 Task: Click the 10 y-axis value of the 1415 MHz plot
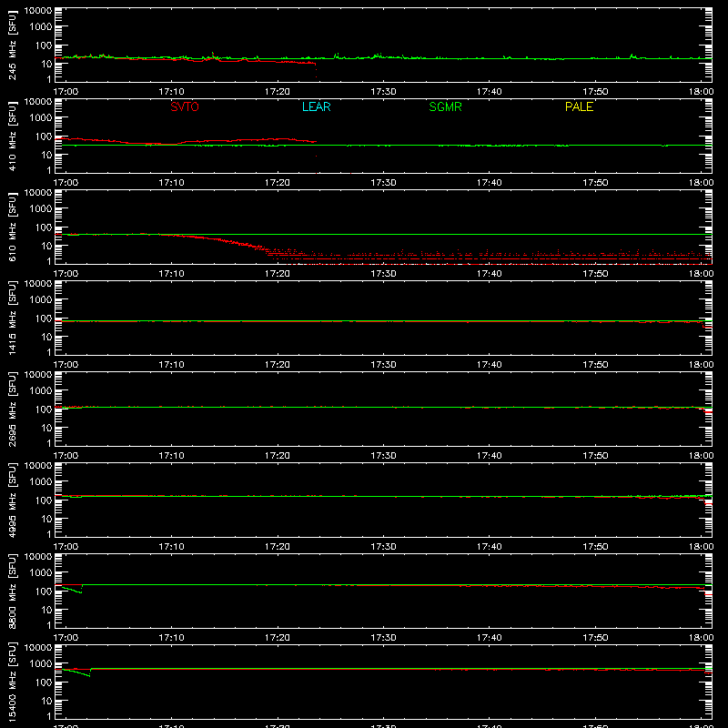coord(46,337)
